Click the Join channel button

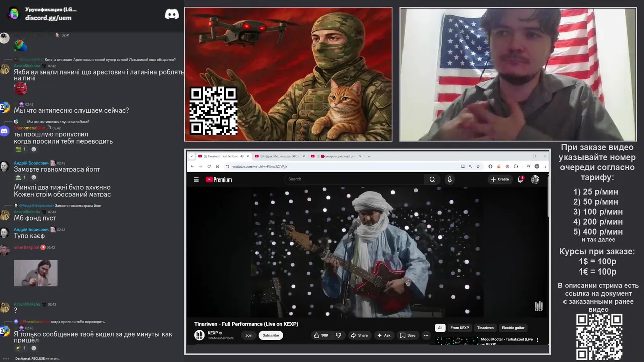coord(249,335)
